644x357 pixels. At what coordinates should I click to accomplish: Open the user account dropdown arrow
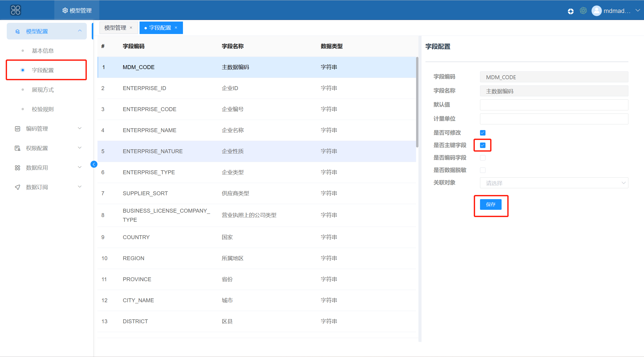point(638,10)
